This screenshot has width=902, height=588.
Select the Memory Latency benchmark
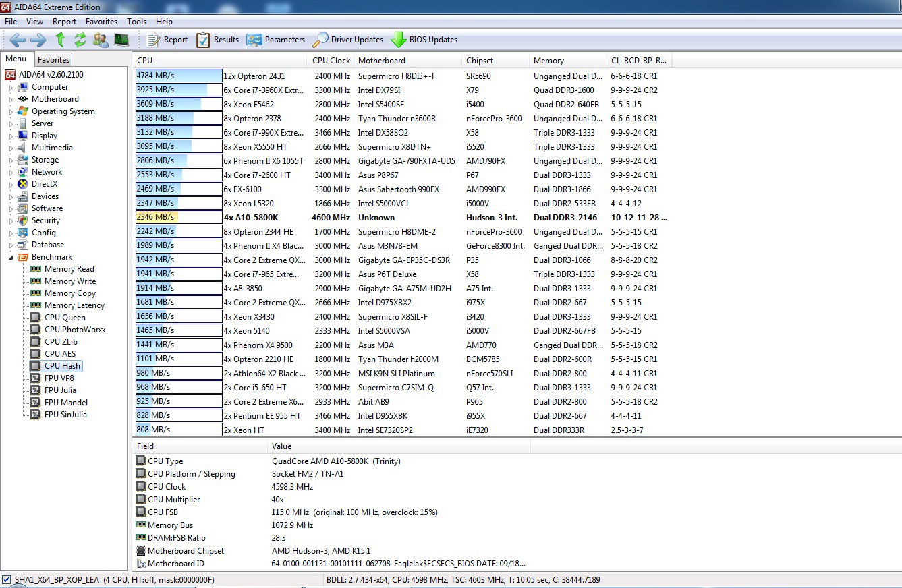(x=67, y=305)
